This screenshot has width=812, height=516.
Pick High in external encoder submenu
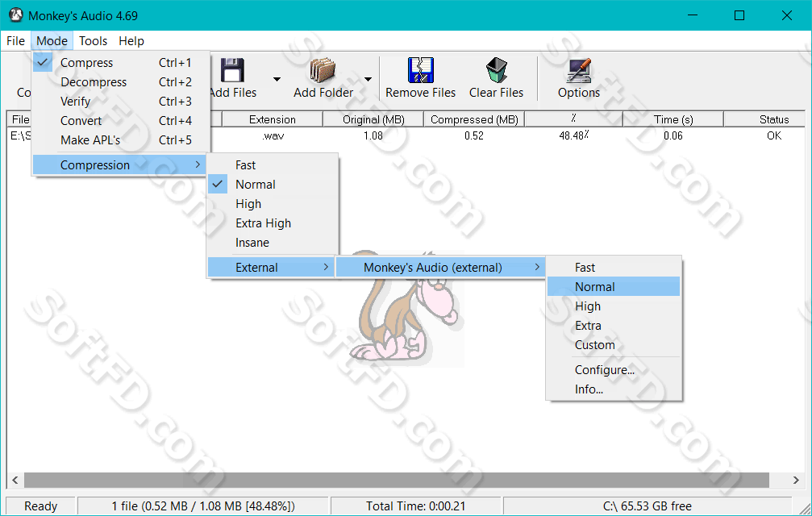coord(614,306)
